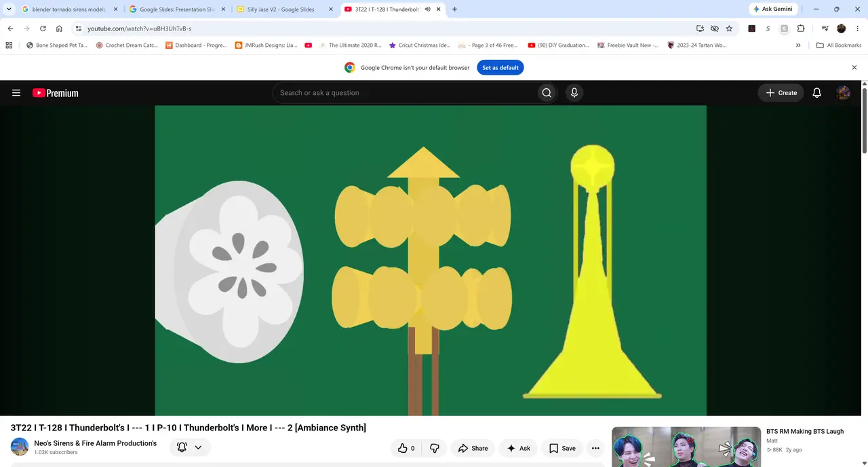Open the Chrome three-dot menu
This screenshot has height=467, width=868.
pyautogui.click(x=857, y=29)
